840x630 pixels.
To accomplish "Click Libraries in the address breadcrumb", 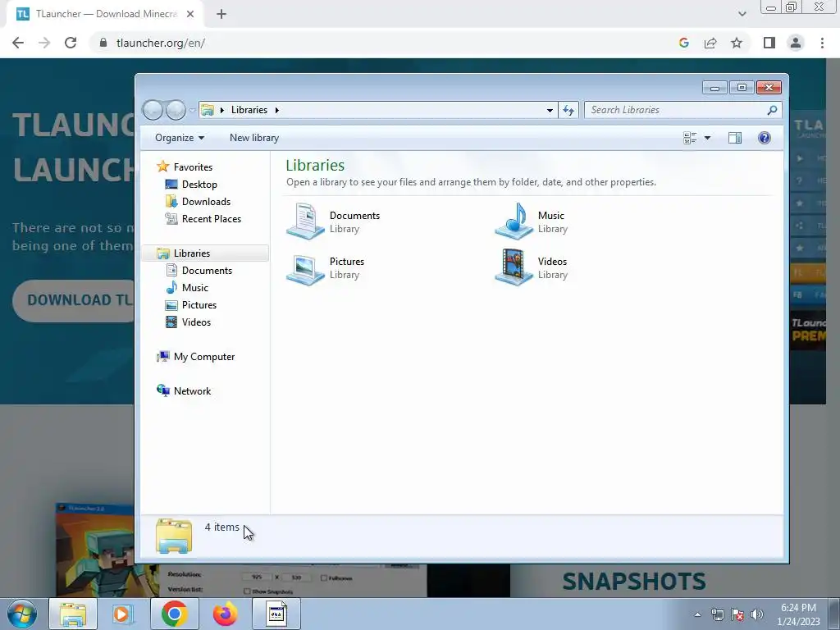I will [249, 110].
